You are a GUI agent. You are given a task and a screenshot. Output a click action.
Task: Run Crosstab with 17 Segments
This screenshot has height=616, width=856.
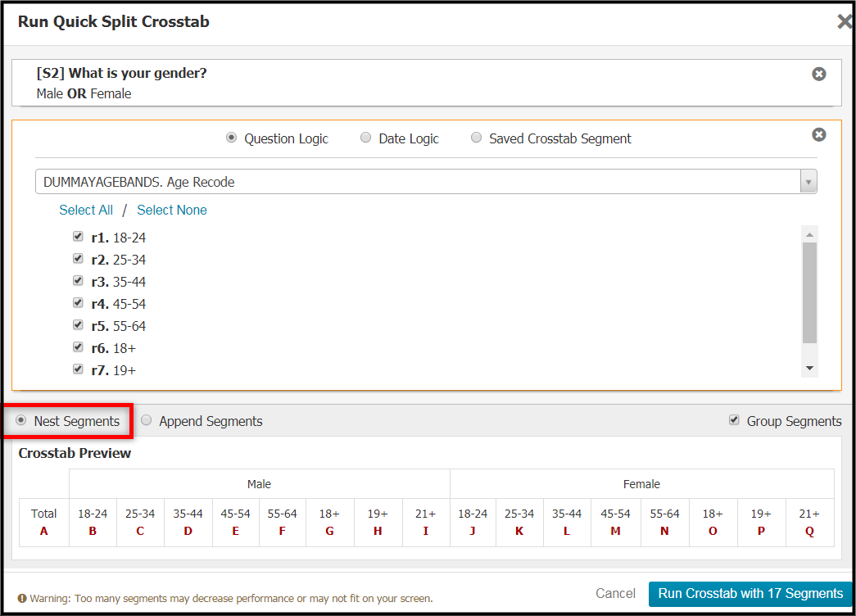[750, 594]
